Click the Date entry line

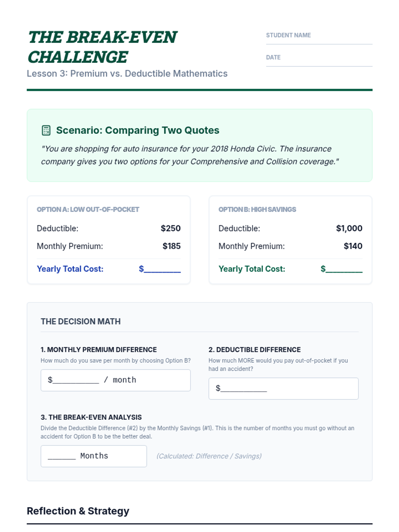319,62
